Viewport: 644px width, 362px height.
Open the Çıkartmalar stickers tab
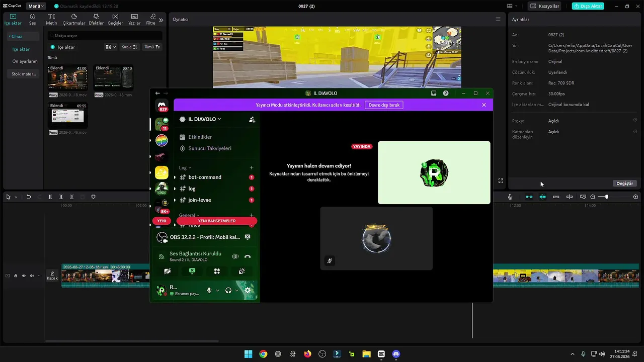pos(74,19)
